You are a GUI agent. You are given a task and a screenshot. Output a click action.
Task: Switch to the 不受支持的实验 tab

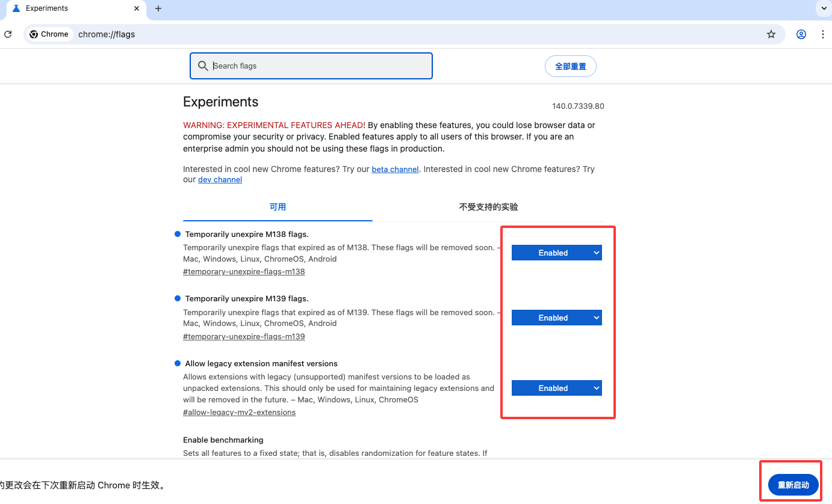[488, 207]
